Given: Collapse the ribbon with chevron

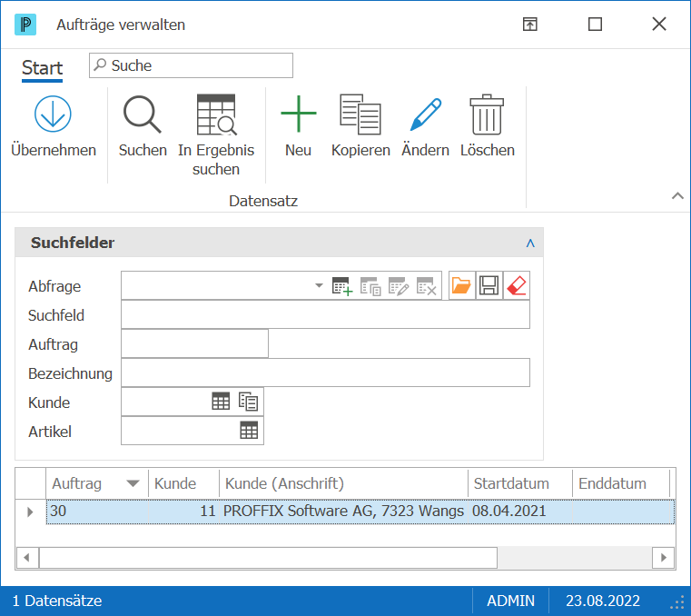Looking at the screenshot, I should [x=677, y=195].
